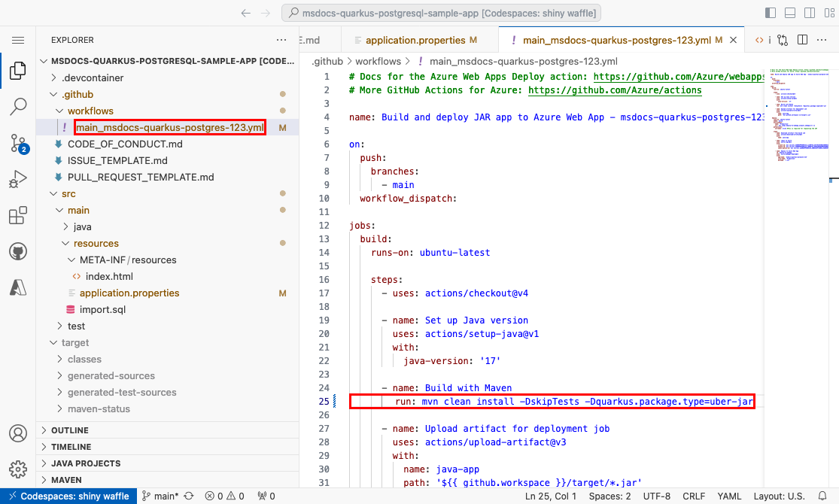This screenshot has height=504, width=839.
Task: Click the Open Changes icon in editor toolbar
Action: coord(783,40)
